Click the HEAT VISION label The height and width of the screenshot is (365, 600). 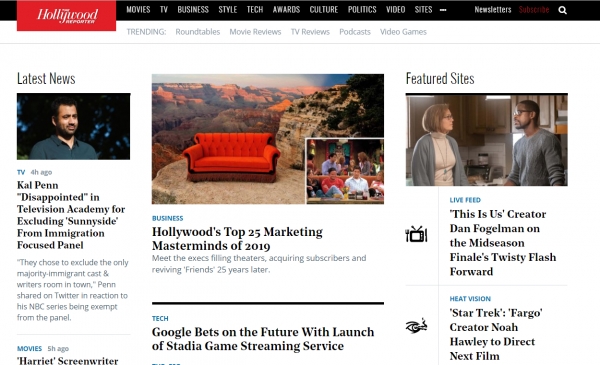coord(470,298)
